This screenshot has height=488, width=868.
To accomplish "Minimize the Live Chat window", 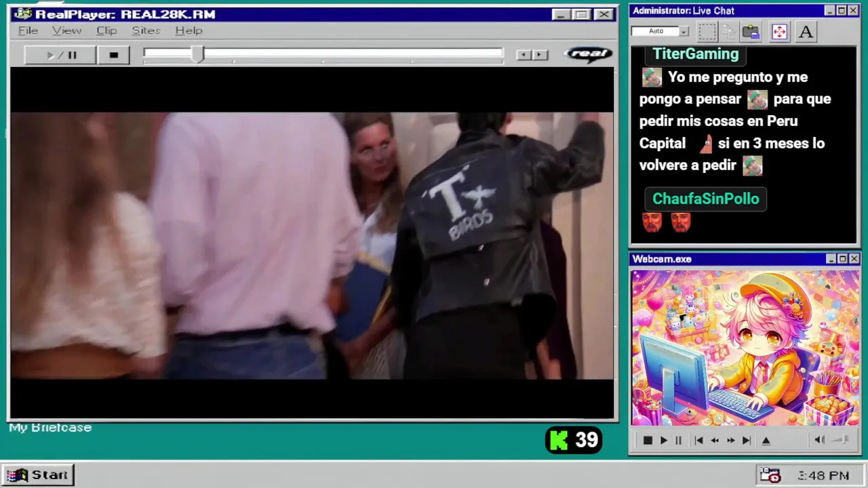I will [829, 11].
